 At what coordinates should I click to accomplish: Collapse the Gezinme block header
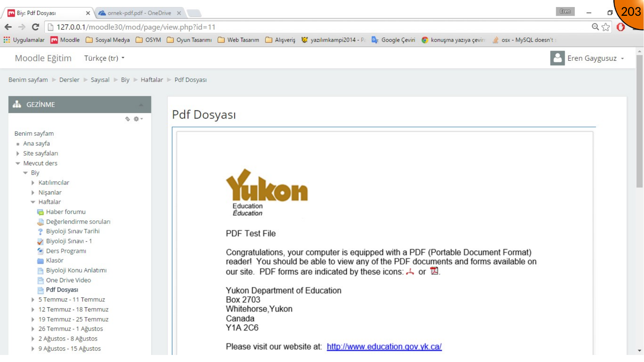coord(141,105)
